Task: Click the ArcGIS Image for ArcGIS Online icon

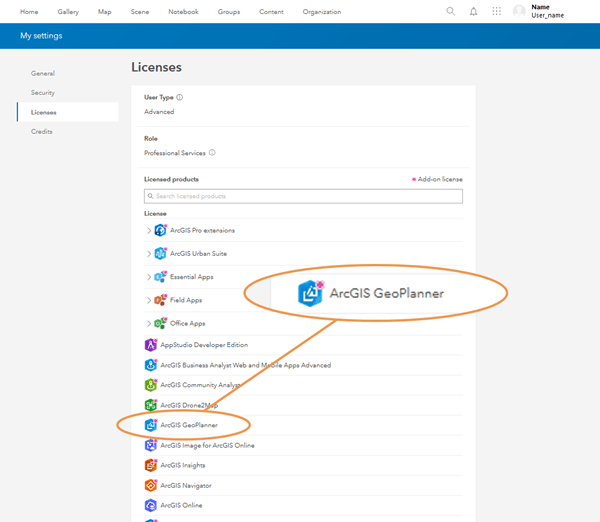Action: pyautogui.click(x=151, y=445)
